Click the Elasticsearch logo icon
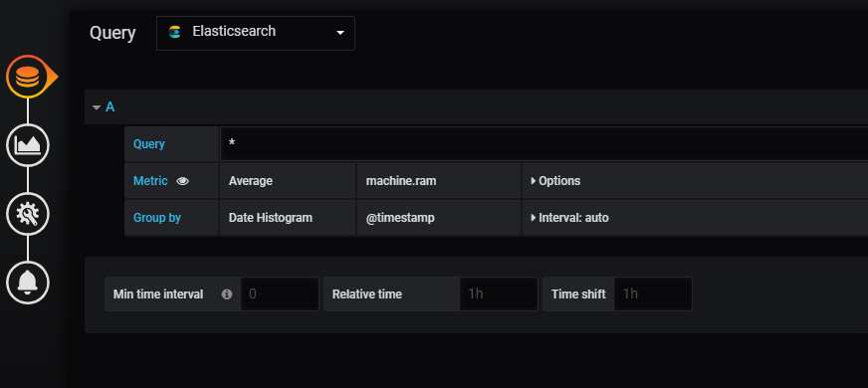Viewport: 868px width, 388px height. 175,32
